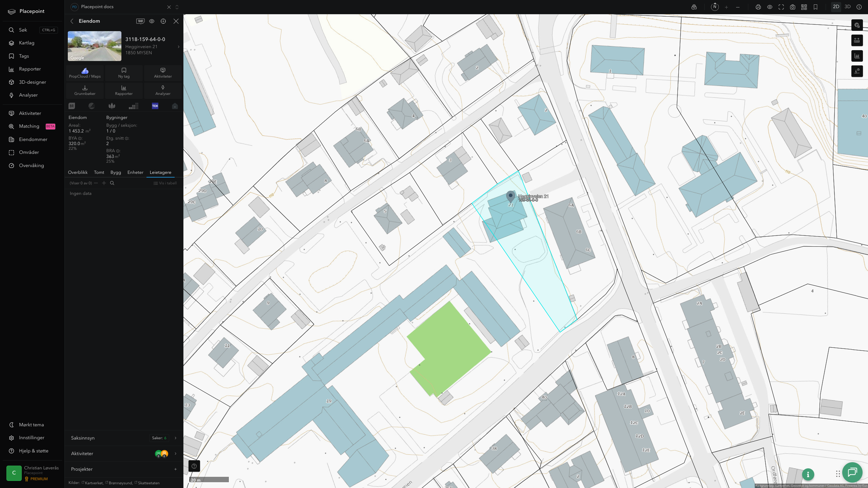Select the Leietagere tab

point(160,172)
